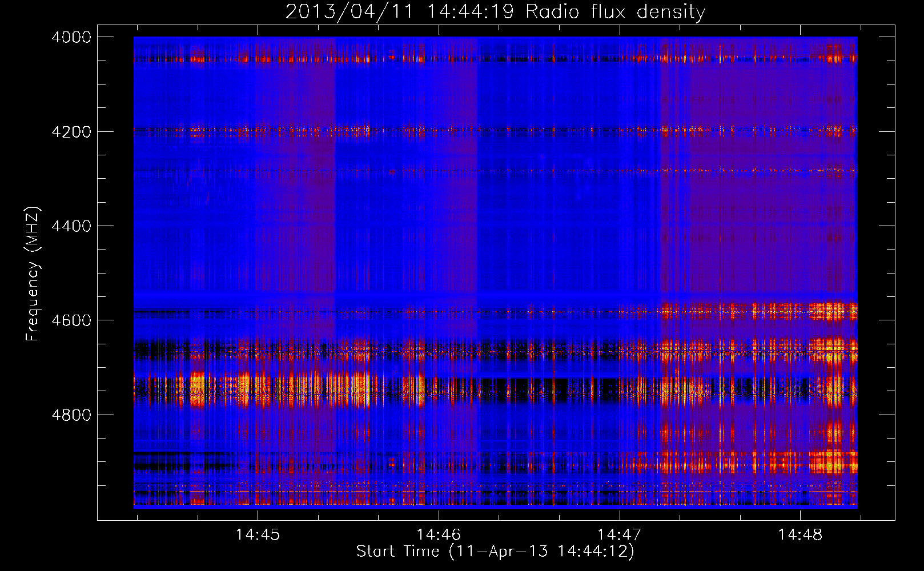Click the 14:46 time tick label
Screen dimensions: 924x571
point(439,535)
